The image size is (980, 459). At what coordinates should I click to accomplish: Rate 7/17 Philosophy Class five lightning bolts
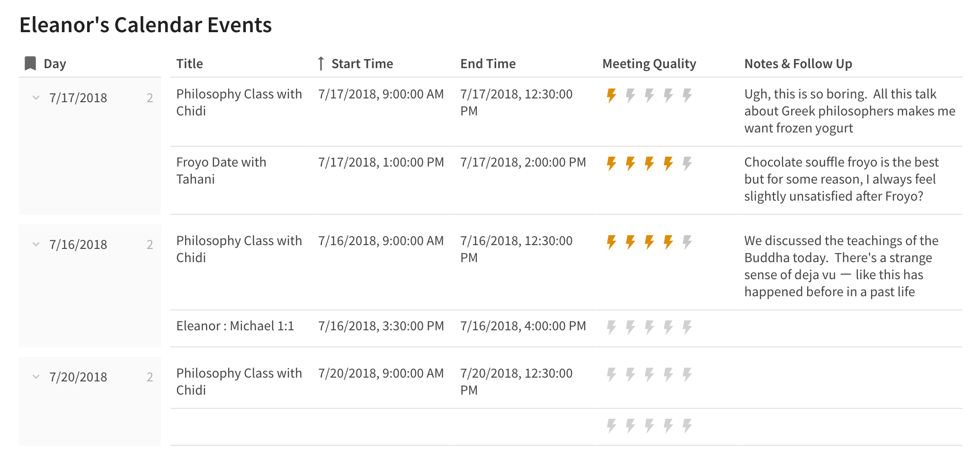click(687, 96)
